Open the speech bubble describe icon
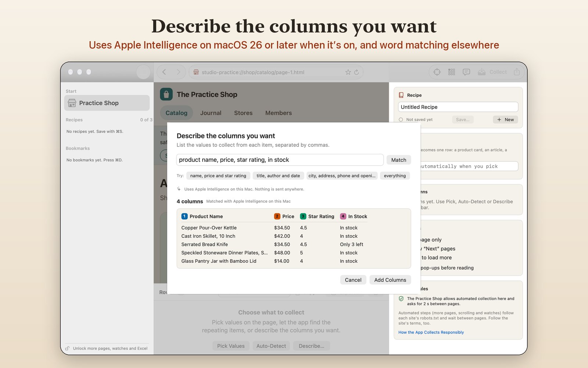Viewport: 588px width, 368px height. [x=466, y=72]
